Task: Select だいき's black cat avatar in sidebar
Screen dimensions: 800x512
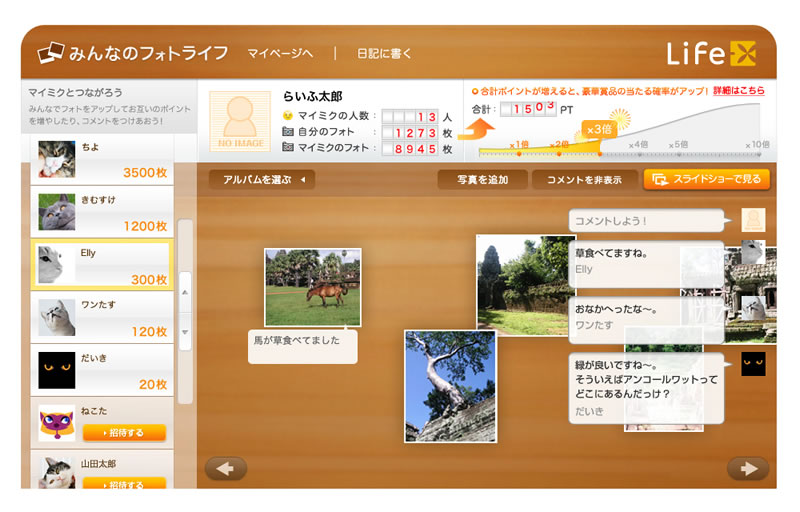Action: pyautogui.click(x=57, y=370)
